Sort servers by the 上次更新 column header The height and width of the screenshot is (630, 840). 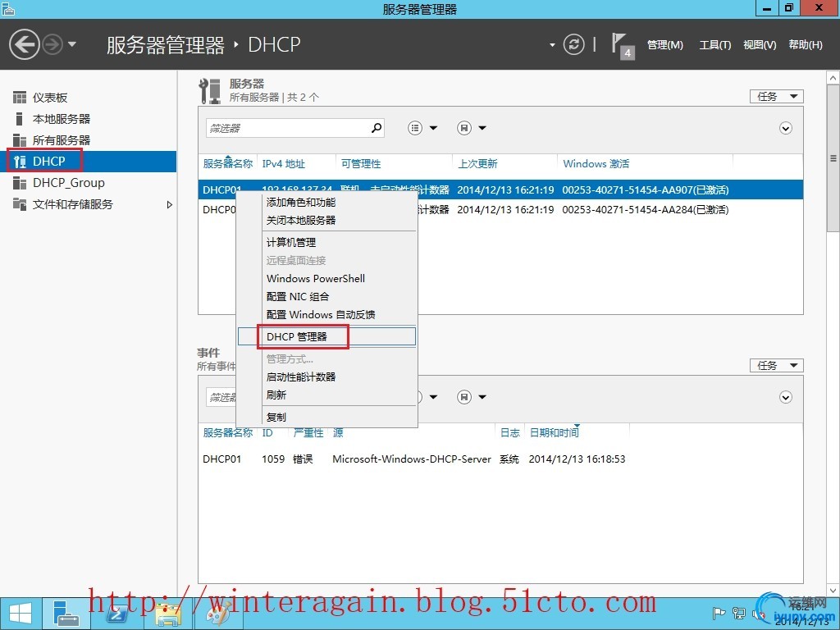pos(478,164)
